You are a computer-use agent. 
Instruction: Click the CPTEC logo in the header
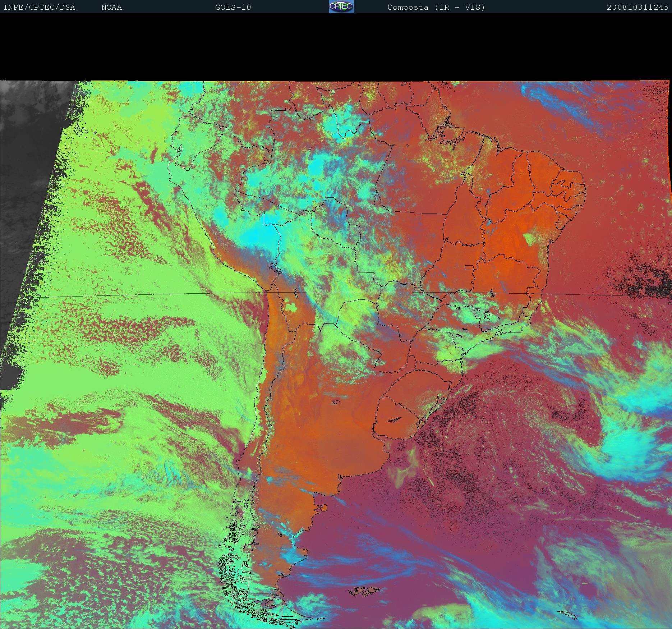[x=341, y=6]
